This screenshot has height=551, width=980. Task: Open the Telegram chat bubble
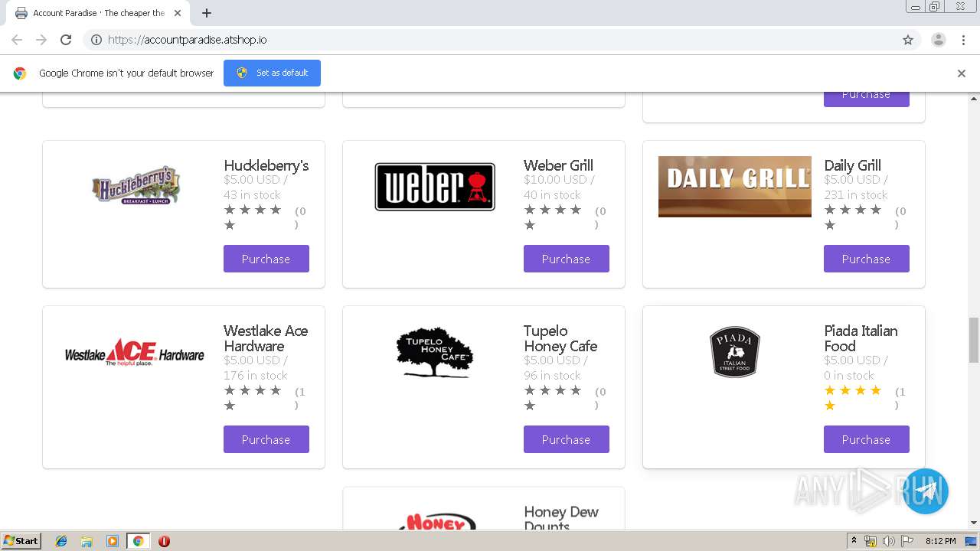pos(925,491)
